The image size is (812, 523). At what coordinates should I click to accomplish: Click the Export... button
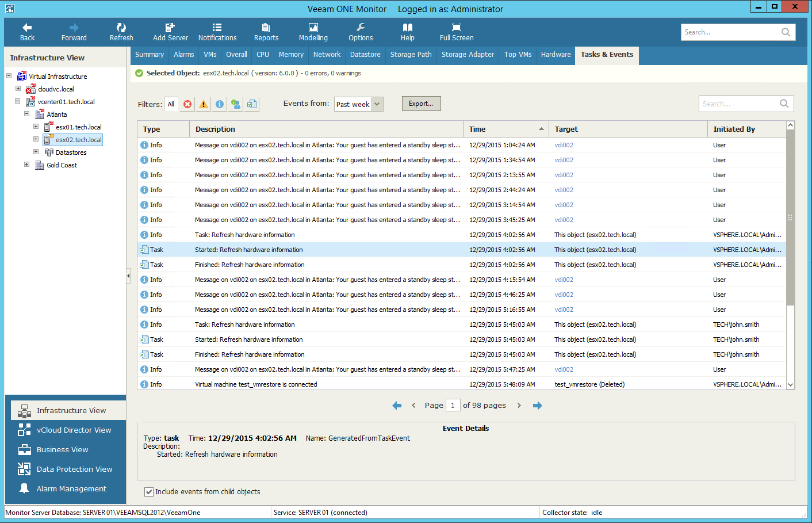click(421, 104)
